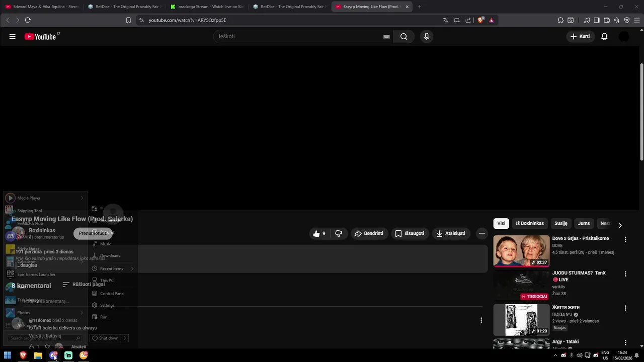Open Settings in the Start menu
The width and height of the screenshot is (644, 362).
coord(107,305)
